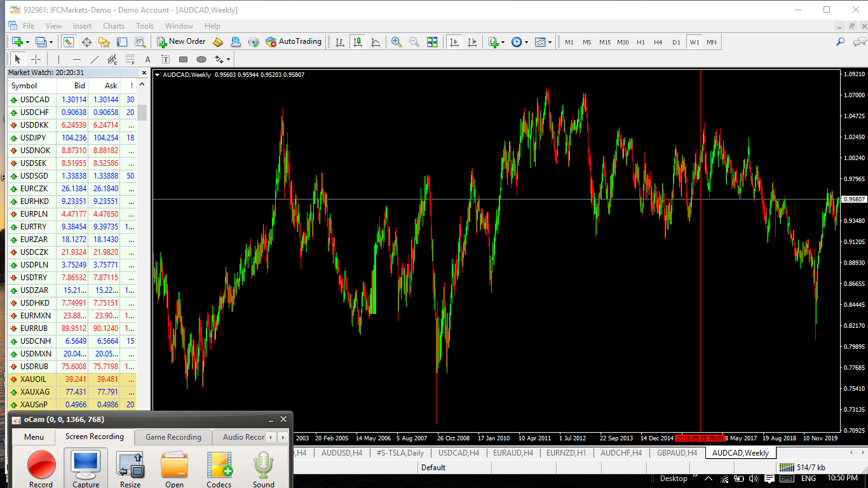Switch chart to Line Chart
868x488 pixels.
coord(376,42)
